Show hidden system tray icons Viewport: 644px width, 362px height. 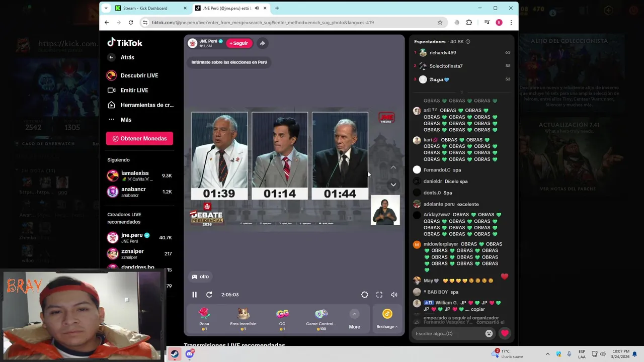(x=547, y=354)
